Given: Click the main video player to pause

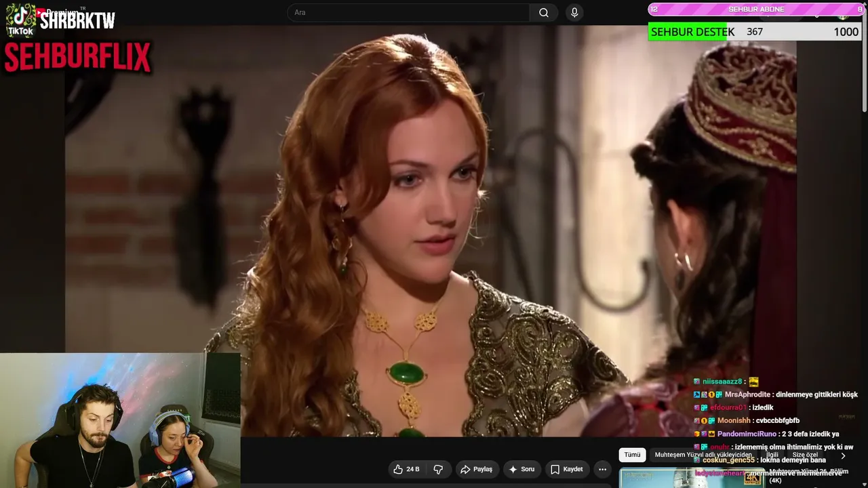Looking at the screenshot, I should [x=431, y=230].
